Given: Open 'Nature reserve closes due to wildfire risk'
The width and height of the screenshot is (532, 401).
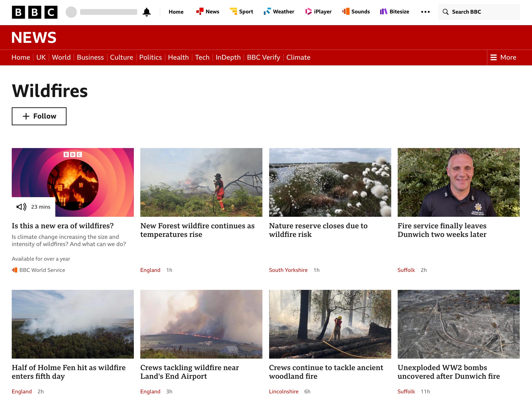Looking at the screenshot, I should coord(318,230).
